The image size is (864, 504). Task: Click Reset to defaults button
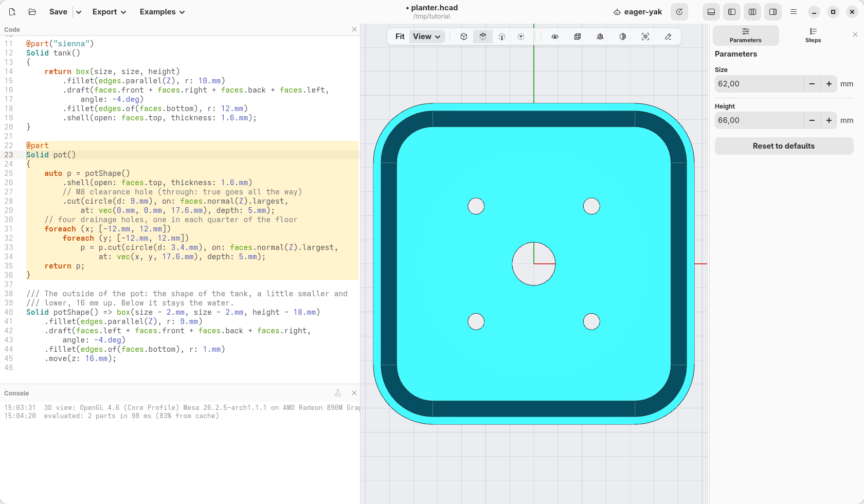[784, 146]
